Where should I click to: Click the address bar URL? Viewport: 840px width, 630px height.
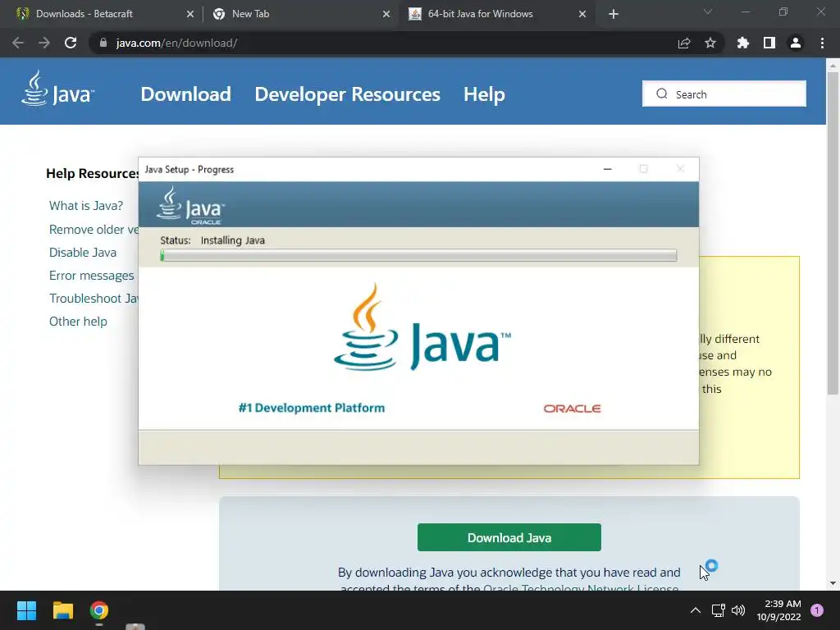(x=177, y=43)
